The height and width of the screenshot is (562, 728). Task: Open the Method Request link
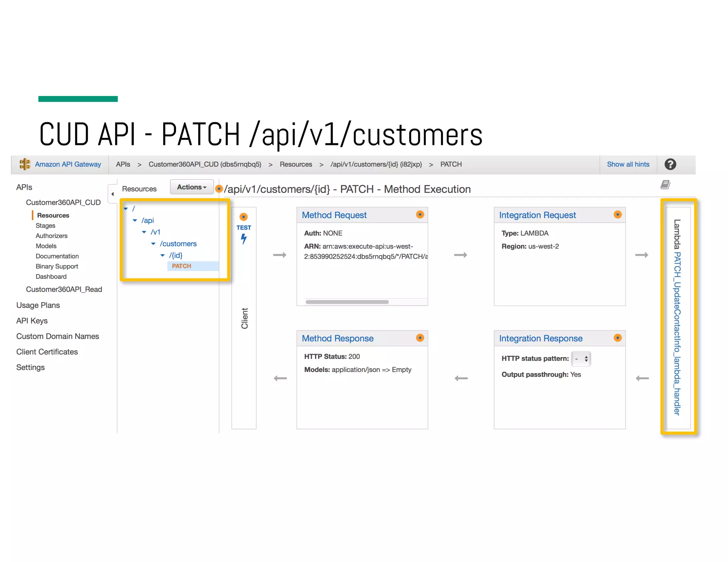tap(334, 215)
